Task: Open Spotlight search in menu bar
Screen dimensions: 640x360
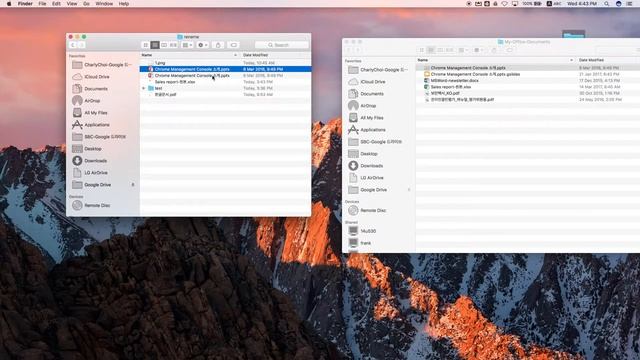Action: (607, 4)
